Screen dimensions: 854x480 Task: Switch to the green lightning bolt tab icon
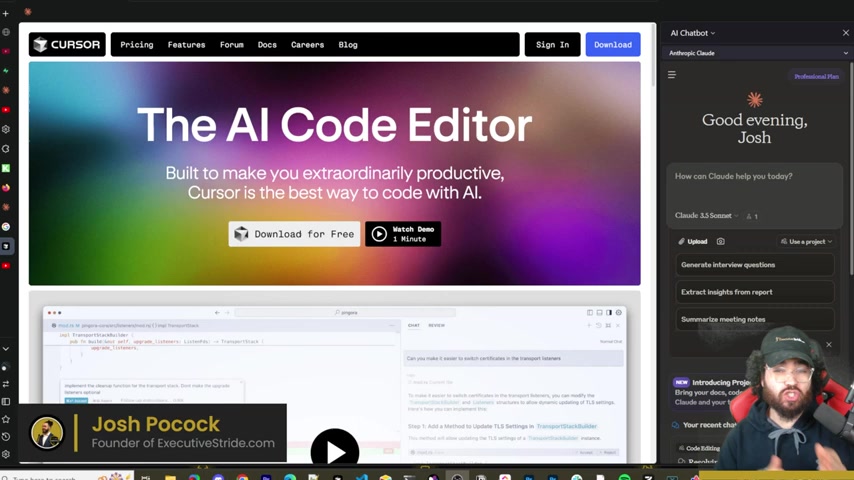coord(6,71)
